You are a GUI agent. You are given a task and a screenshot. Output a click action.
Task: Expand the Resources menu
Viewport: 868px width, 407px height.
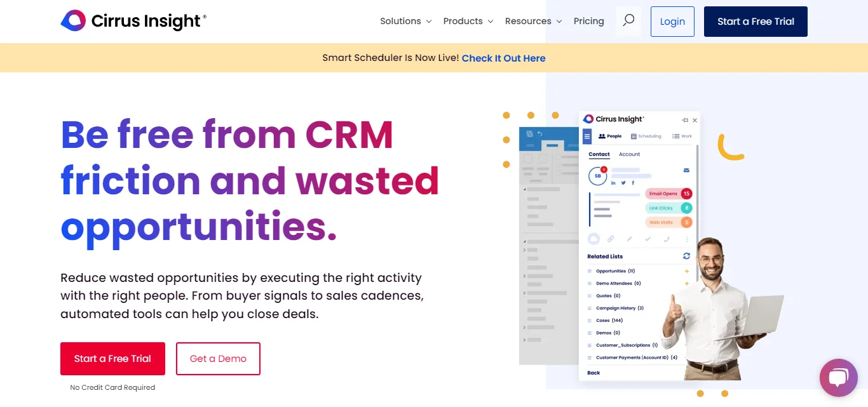[534, 21]
